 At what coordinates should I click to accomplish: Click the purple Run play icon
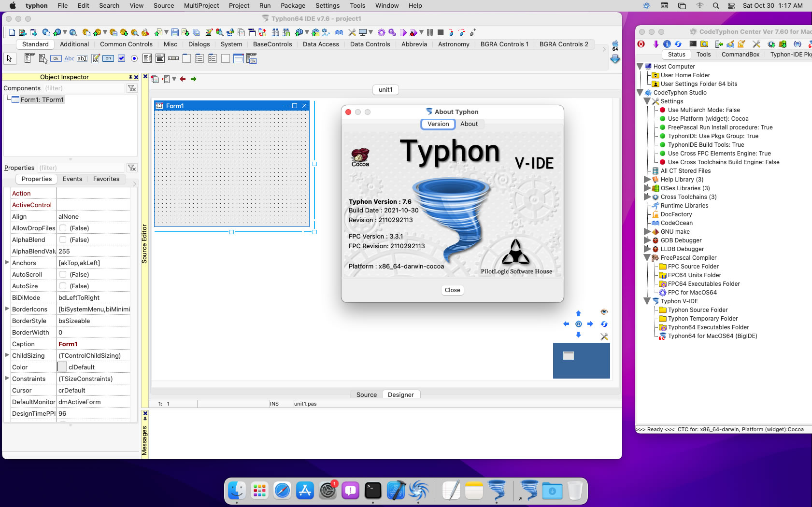tap(403, 32)
